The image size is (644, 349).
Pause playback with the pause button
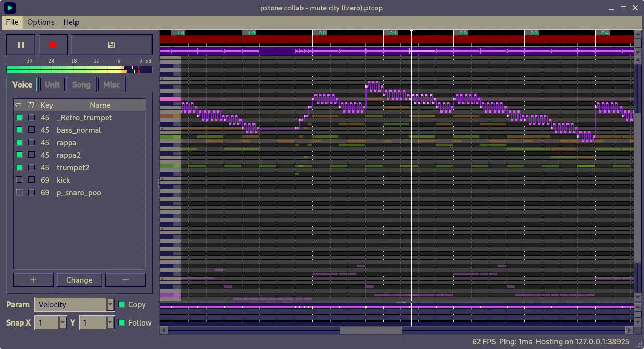(x=21, y=45)
